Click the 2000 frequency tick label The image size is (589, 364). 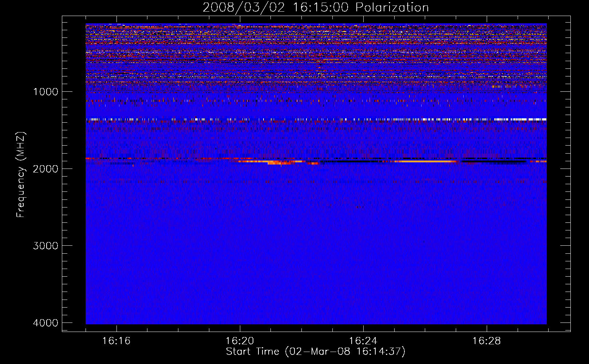46,169
